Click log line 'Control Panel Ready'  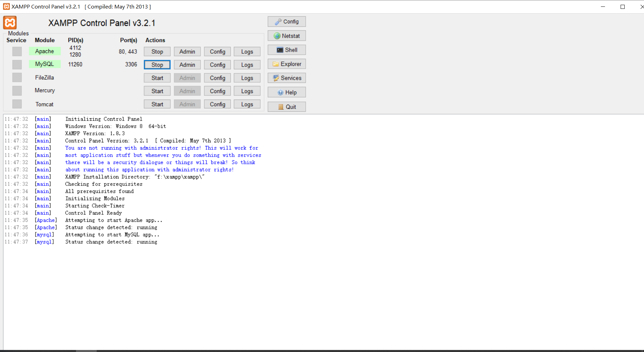[93, 213]
